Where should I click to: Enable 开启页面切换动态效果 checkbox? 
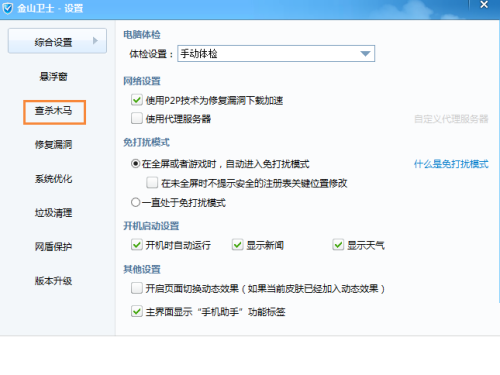tap(137, 288)
